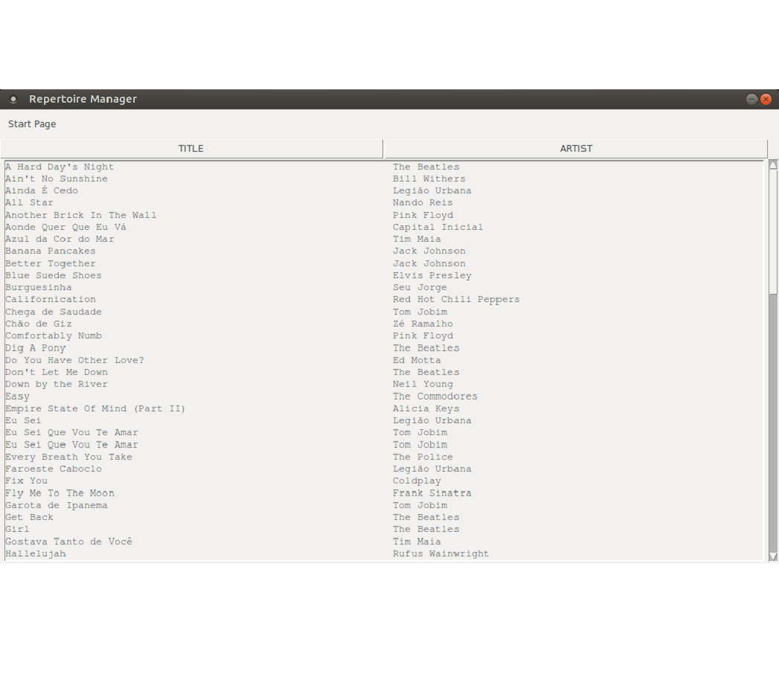Click artist 'Ed Motta'
This screenshot has height=700, width=779.
(417, 360)
